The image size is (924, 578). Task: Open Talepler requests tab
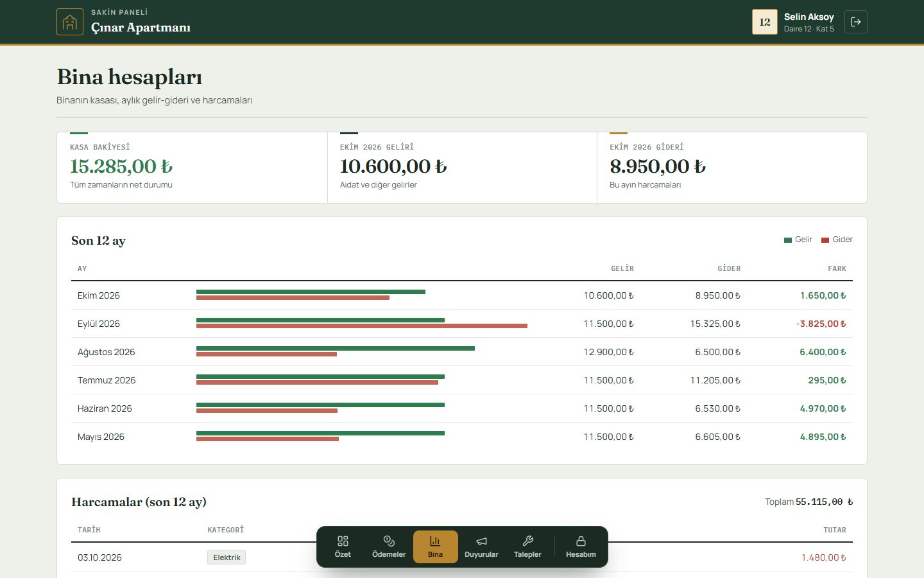[x=527, y=547]
